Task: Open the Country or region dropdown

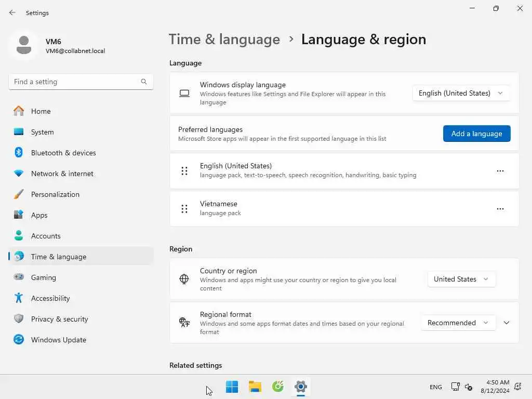Action: click(x=461, y=279)
